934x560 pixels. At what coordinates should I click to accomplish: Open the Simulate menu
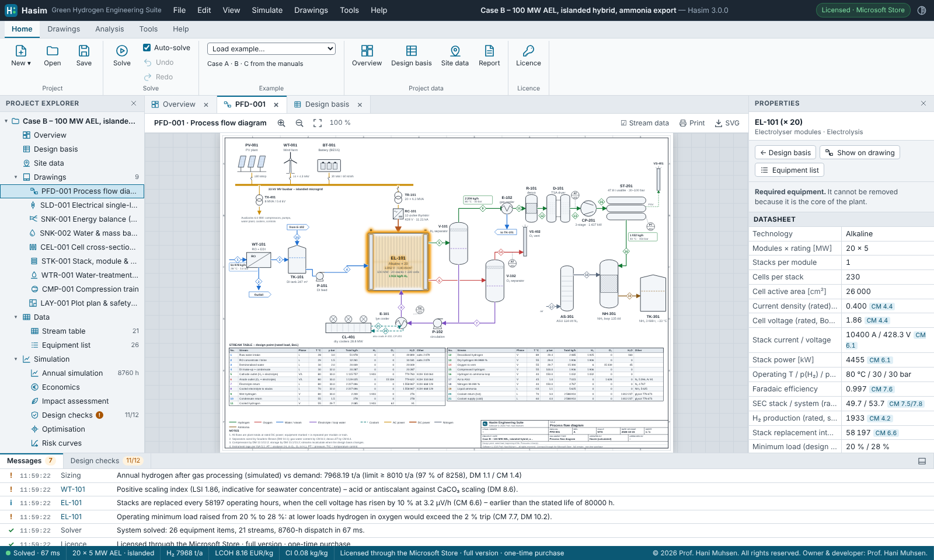point(267,10)
